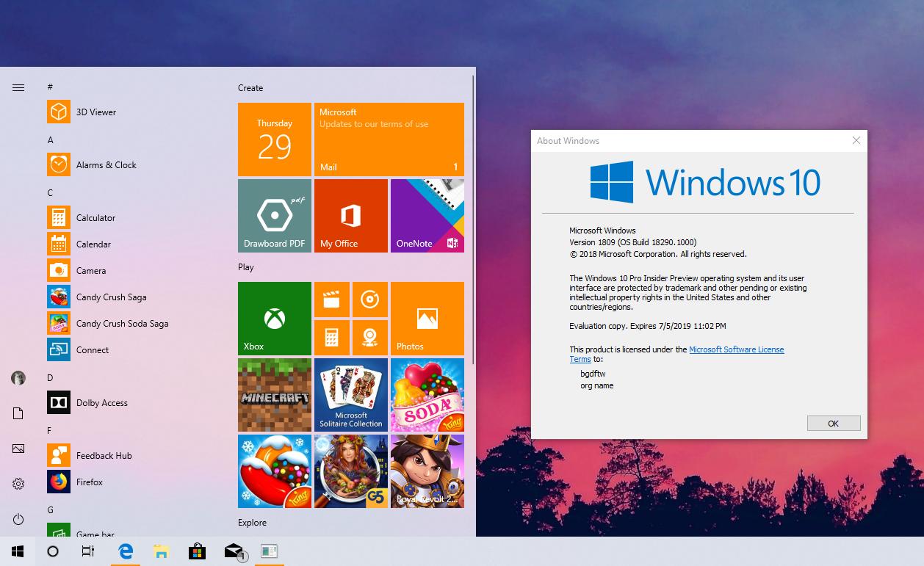Image resolution: width=924 pixels, height=566 pixels.
Task: Open the Maps tile
Action: (370, 337)
